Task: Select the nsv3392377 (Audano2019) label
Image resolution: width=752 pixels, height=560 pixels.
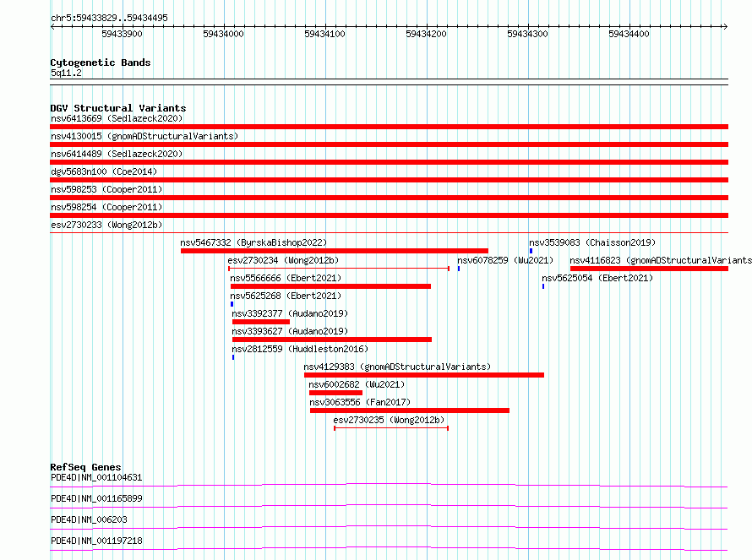Action: [290, 313]
